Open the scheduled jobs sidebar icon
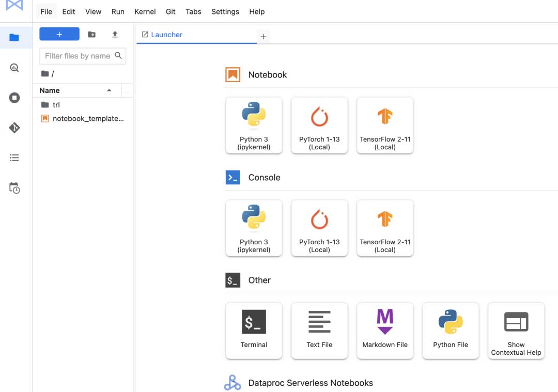The height and width of the screenshot is (392, 558). tap(14, 188)
